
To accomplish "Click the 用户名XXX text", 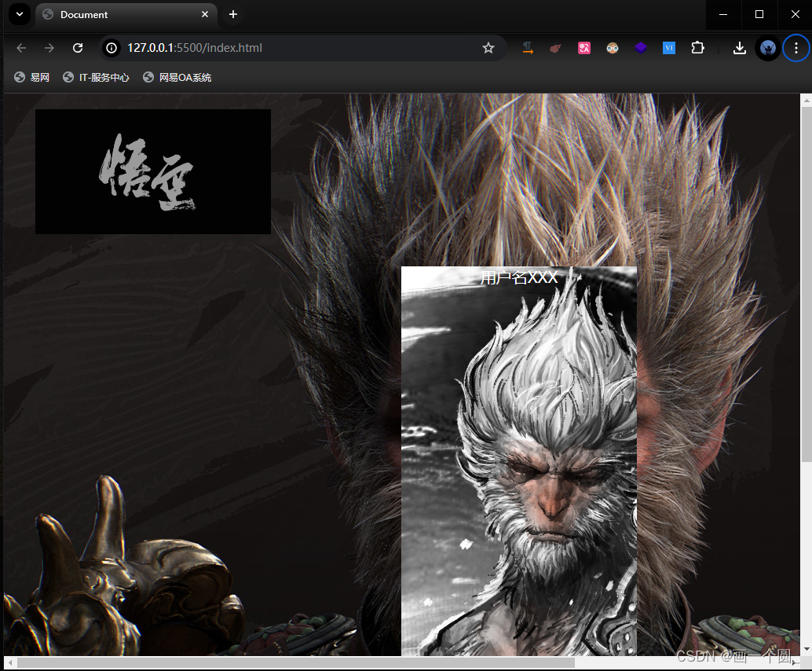I will [519, 277].
